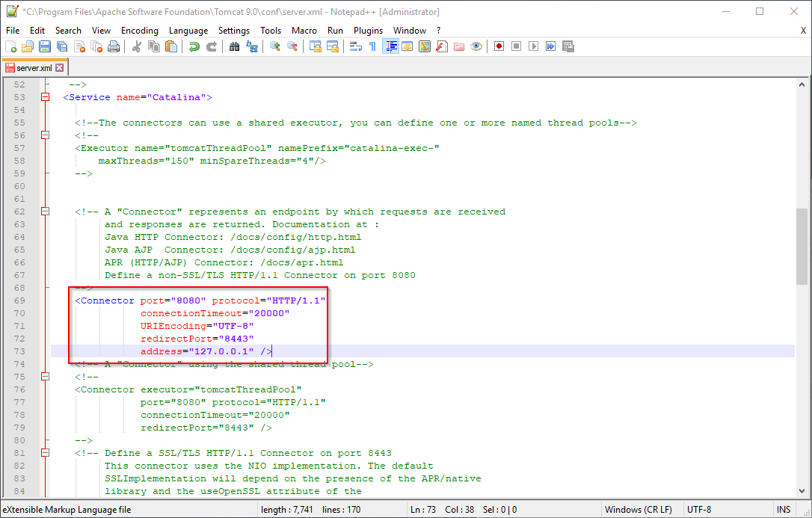Run macro multiple times icon
Screen dimensions: 812x518
(x=551, y=46)
